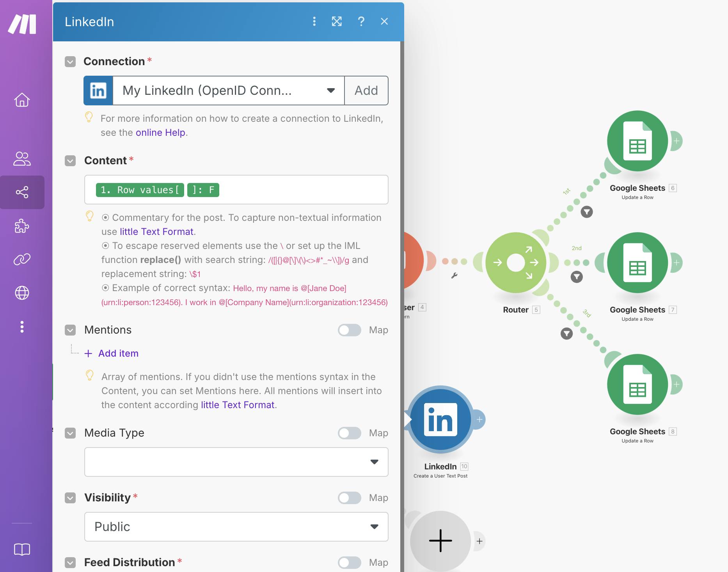Open the My LinkedIn connection dropdown
The width and height of the screenshot is (728, 572).
(229, 91)
